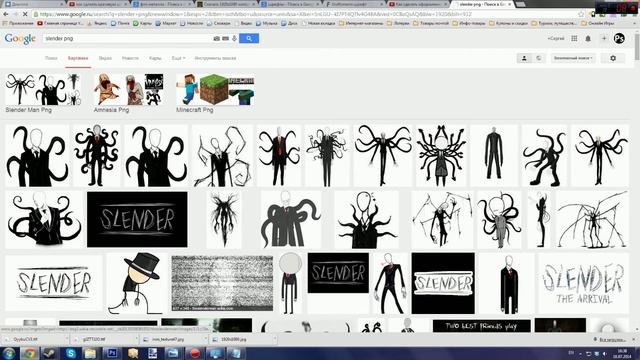The height and width of the screenshot is (360, 640).
Task: Open Инструменты поиска options
Action: pos(215,58)
